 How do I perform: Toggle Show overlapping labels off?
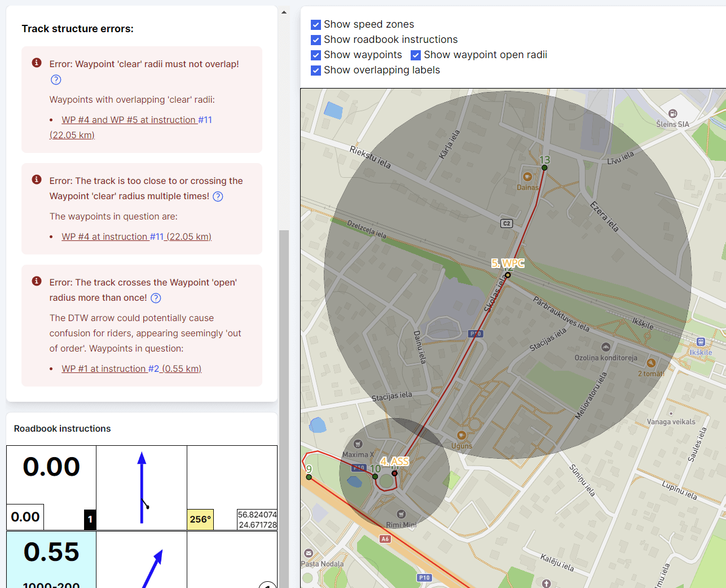[315, 70]
